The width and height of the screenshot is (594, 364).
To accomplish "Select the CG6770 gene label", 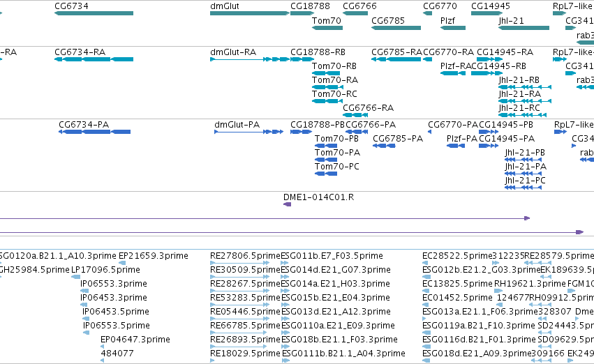I will [x=440, y=6].
